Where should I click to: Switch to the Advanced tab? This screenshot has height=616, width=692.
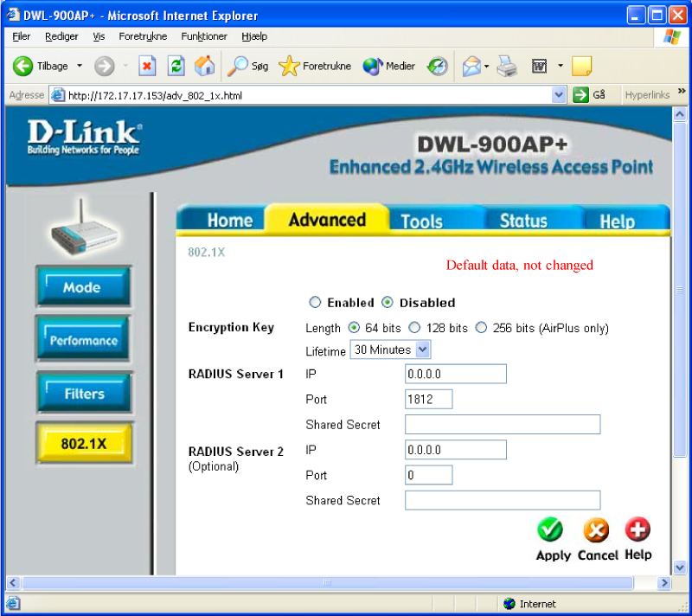pyautogui.click(x=327, y=218)
